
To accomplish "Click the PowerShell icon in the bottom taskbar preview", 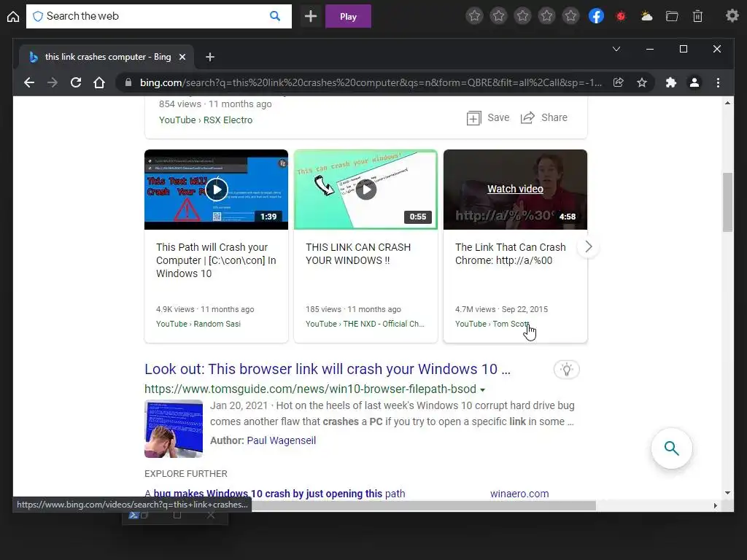I will click(x=133, y=516).
